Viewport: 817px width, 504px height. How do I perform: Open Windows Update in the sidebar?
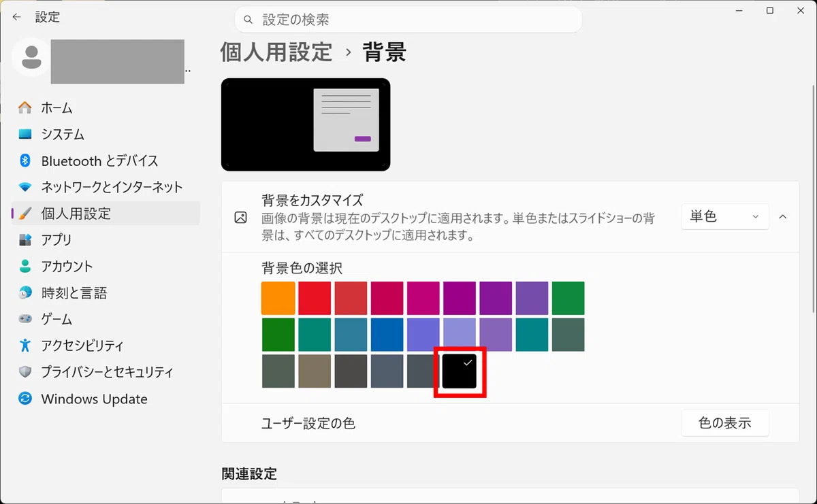106,399
